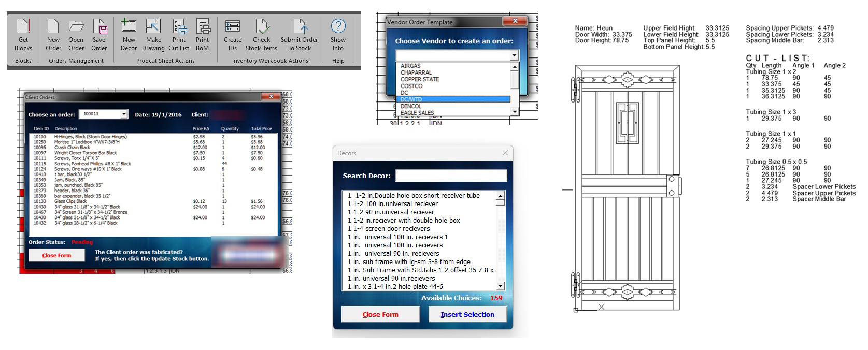The image size is (868, 350).
Task: Select universal 100 in. recievers 1
Action: 419,237
